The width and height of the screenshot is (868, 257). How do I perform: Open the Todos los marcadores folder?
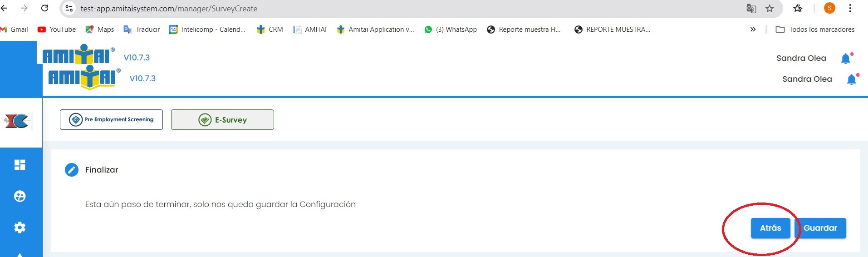(815, 30)
